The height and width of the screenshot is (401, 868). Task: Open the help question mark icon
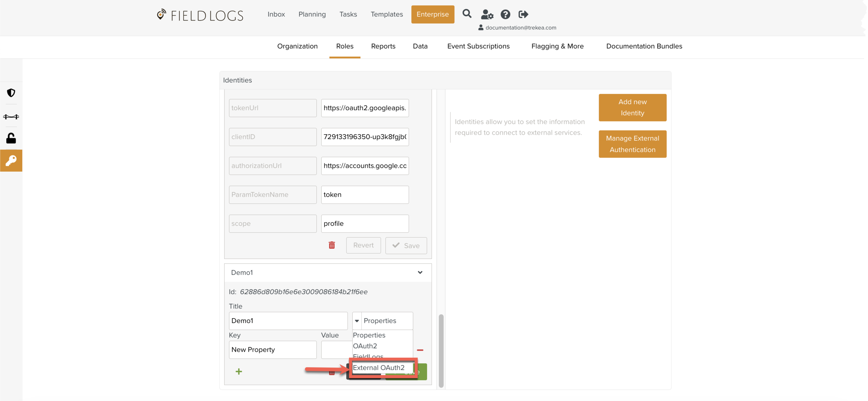(x=505, y=15)
